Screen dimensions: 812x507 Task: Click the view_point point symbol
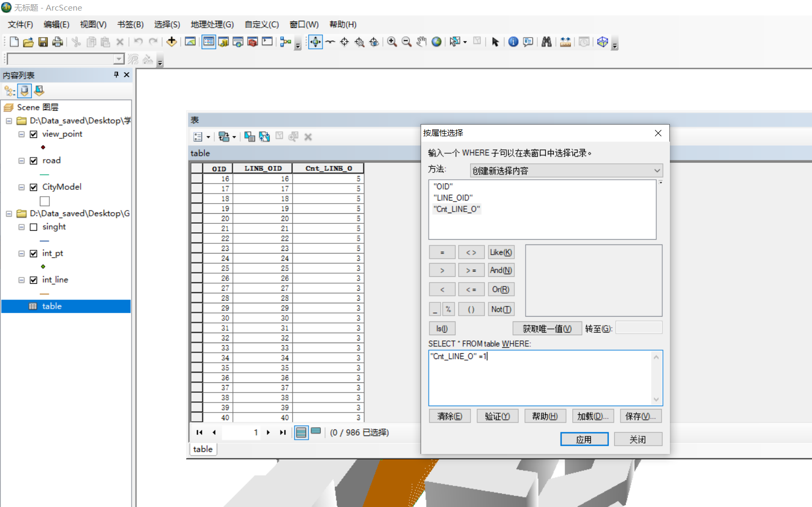(43, 147)
